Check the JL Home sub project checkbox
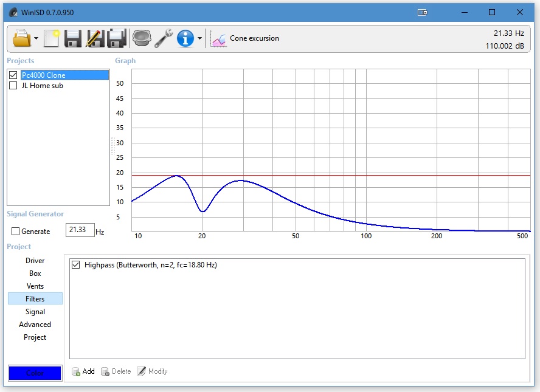 click(13, 85)
